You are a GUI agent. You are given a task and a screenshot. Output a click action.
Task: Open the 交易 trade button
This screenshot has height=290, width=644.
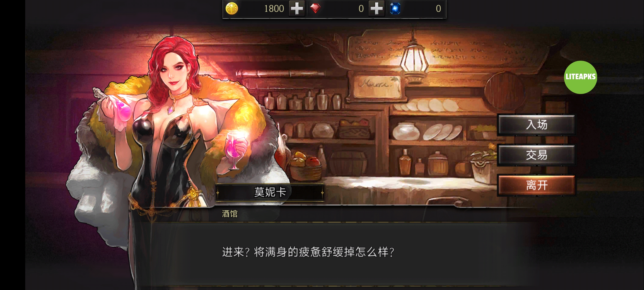[536, 155]
